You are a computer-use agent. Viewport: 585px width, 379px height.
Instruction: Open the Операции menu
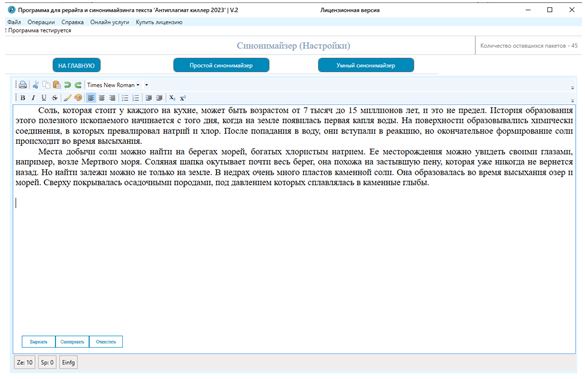point(41,22)
